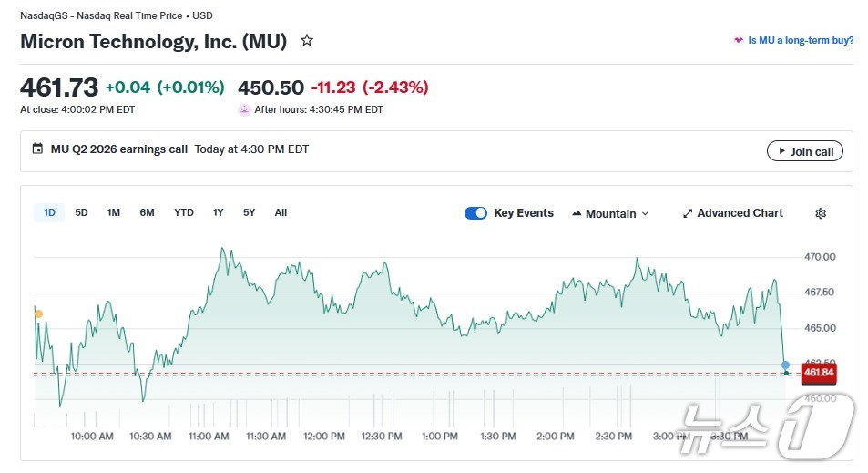Add MU to watchlist with star icon
Screen dimensions: 868x473
[307, 41]
